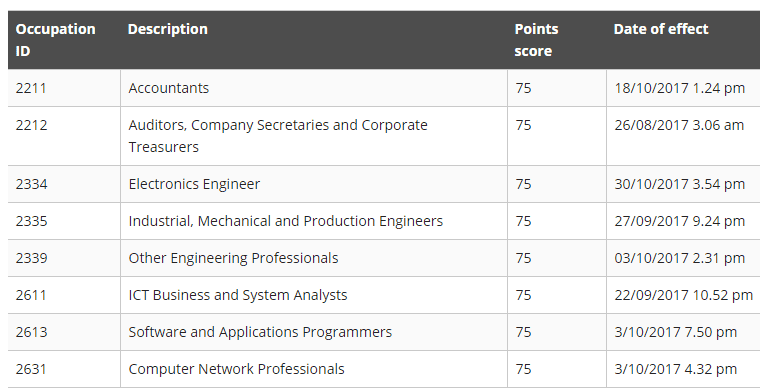
Task: Click Software and Applications Programmers description
Action: pyautogui.click(x=260, y=332)
